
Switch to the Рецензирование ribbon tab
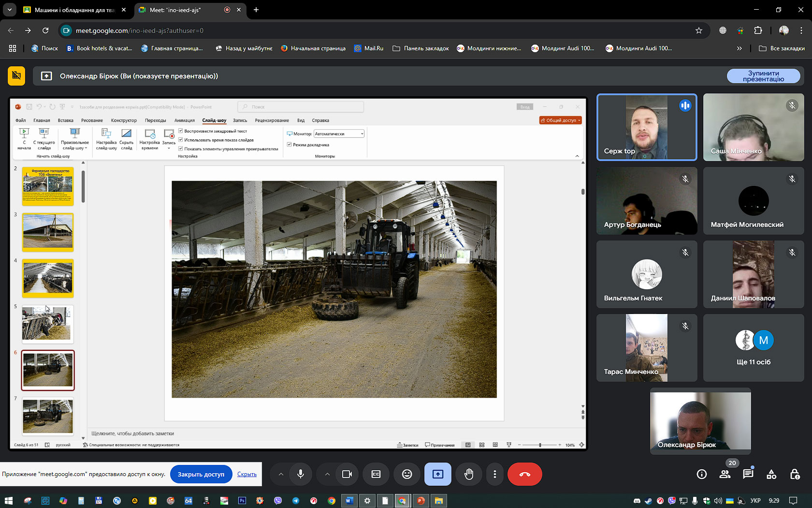(x=272, y=120)
